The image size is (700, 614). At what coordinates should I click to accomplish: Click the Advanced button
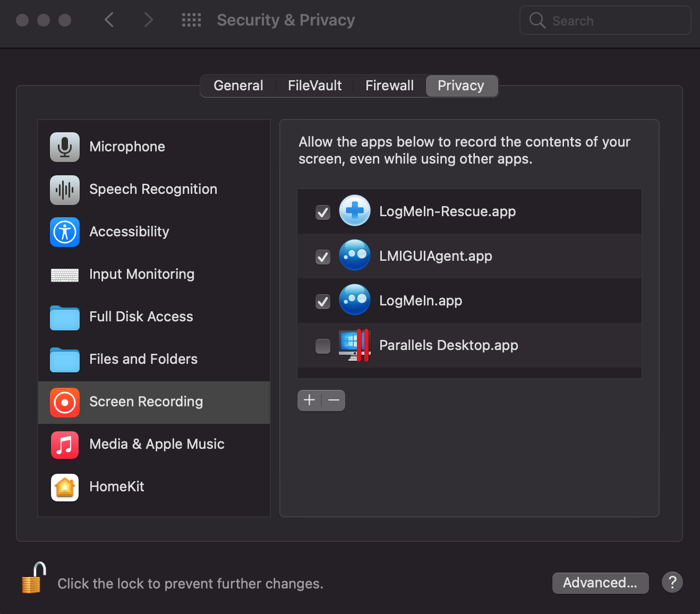click(600, 583)
